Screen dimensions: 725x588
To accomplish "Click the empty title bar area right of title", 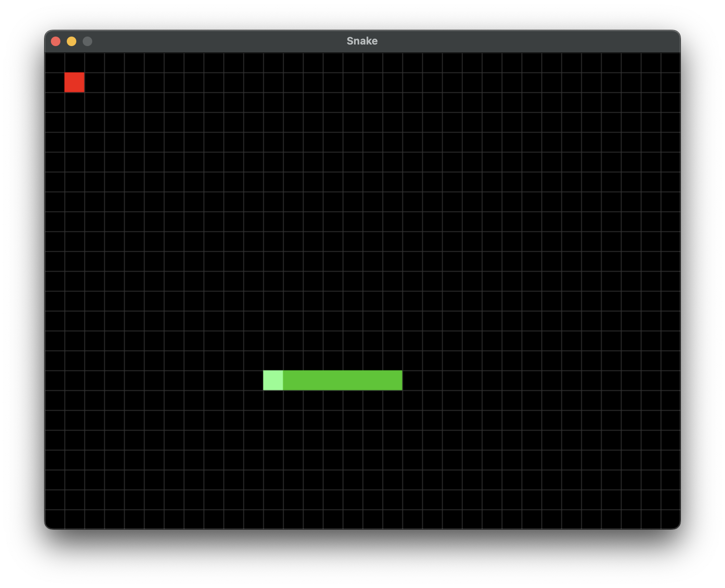I will [x=529, y=41].
